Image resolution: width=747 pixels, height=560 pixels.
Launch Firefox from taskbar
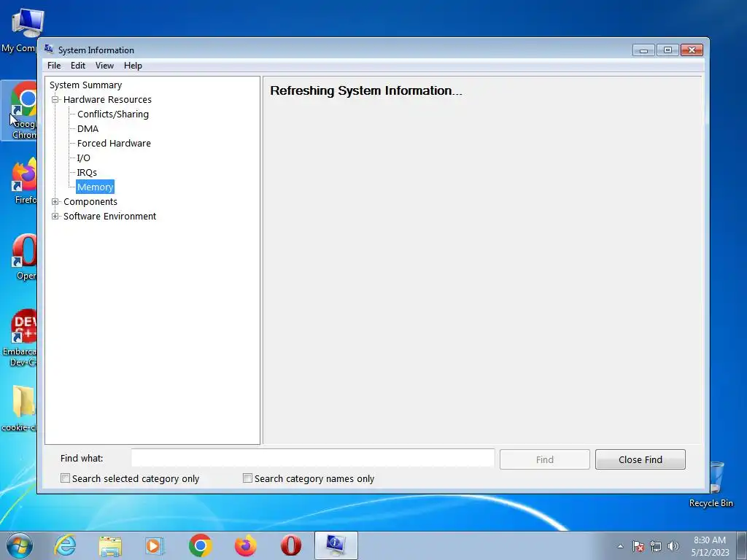point(245,545)
